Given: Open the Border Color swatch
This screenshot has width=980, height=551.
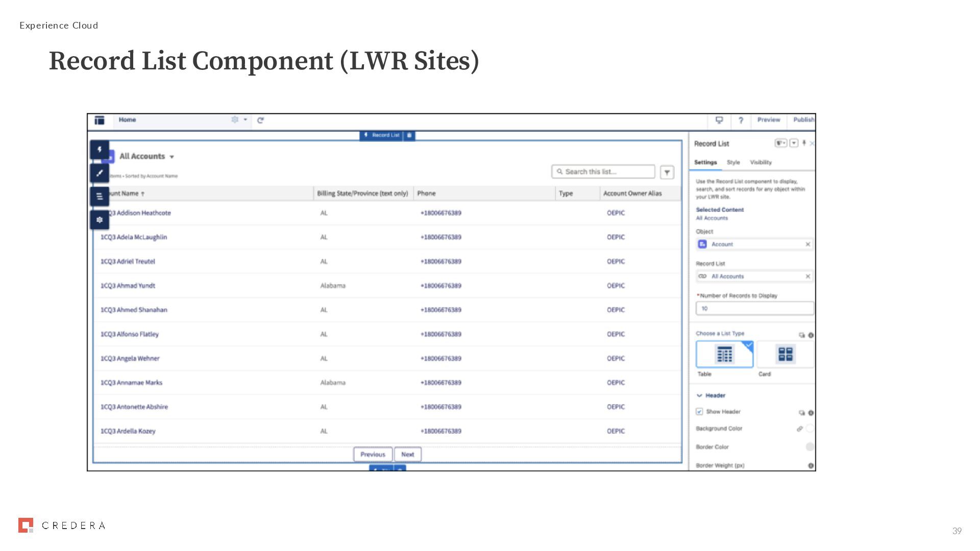Looking at the screenshot, I should [x=810, y=447].
